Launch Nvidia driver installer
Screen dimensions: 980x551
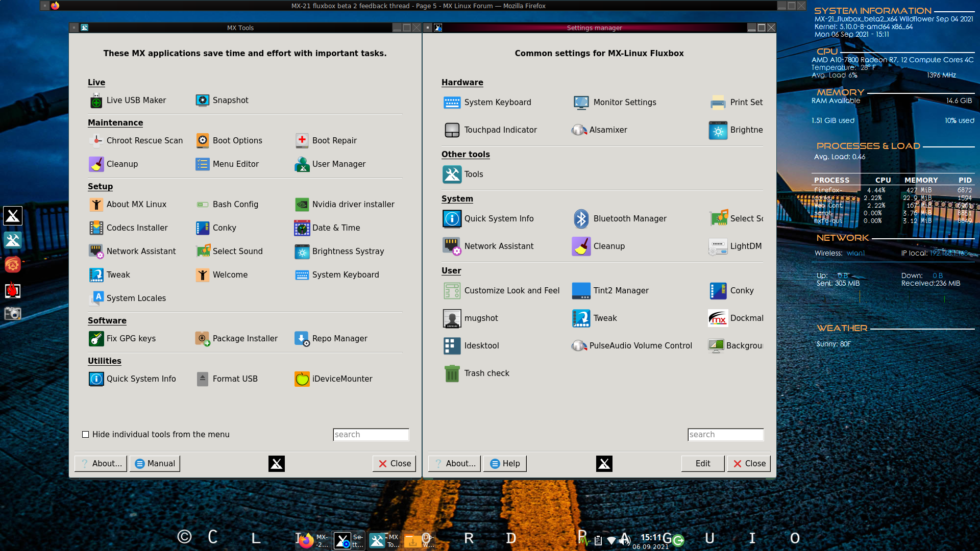pos(345,204)
